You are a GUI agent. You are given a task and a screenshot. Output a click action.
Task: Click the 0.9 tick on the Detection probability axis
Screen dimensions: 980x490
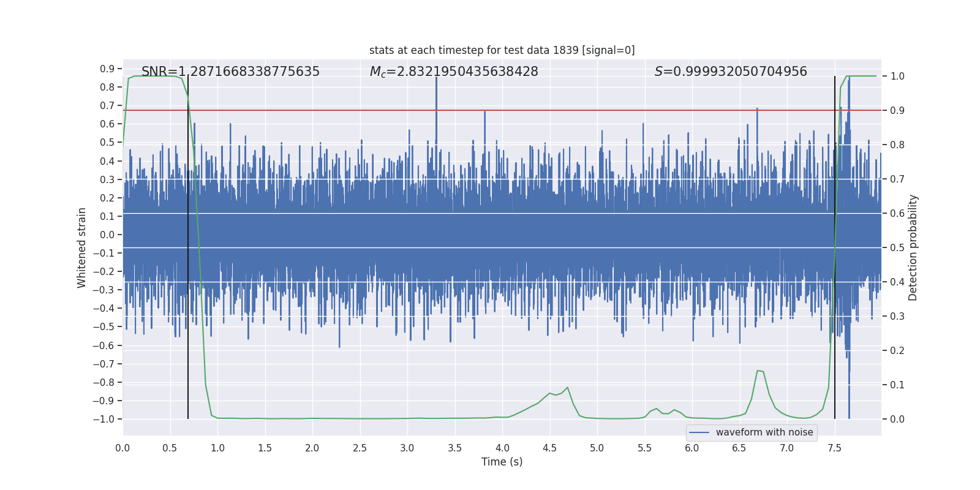897,110
